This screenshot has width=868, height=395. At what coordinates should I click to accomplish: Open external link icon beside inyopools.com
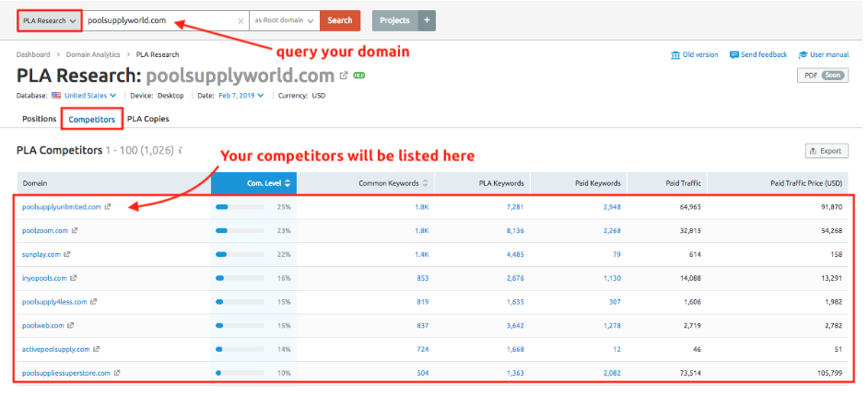click(x=74, y=278)
